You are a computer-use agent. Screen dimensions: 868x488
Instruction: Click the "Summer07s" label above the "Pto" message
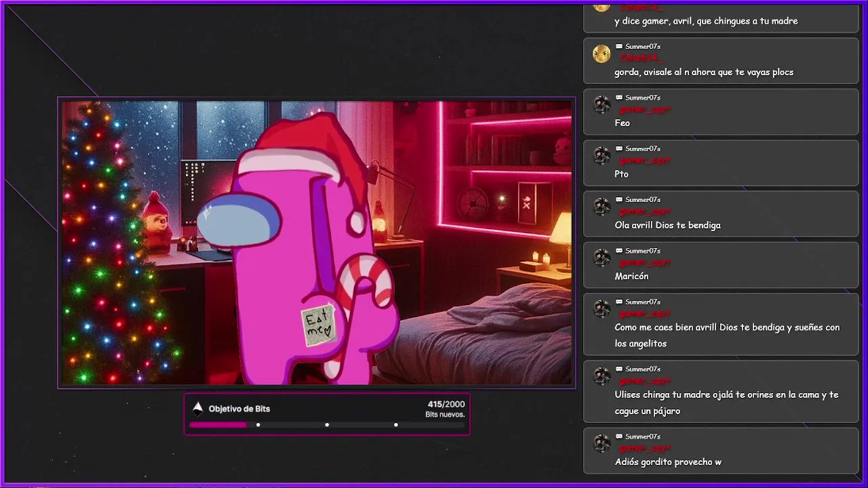pos(643,148)
